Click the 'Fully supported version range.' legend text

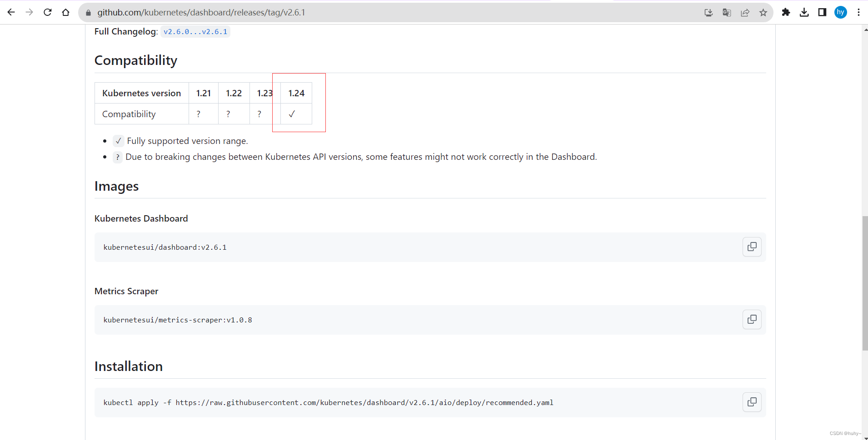pos(188,141)
